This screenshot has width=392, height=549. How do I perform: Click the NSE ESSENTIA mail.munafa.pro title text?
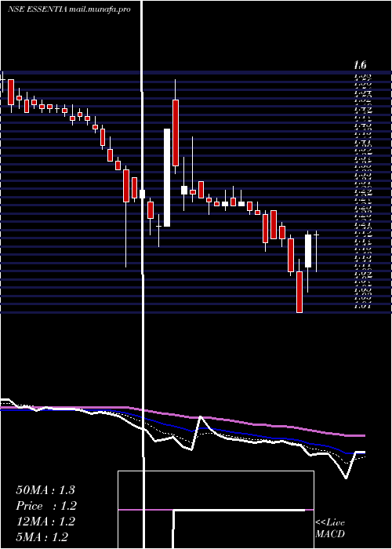[x=69, y=9]
